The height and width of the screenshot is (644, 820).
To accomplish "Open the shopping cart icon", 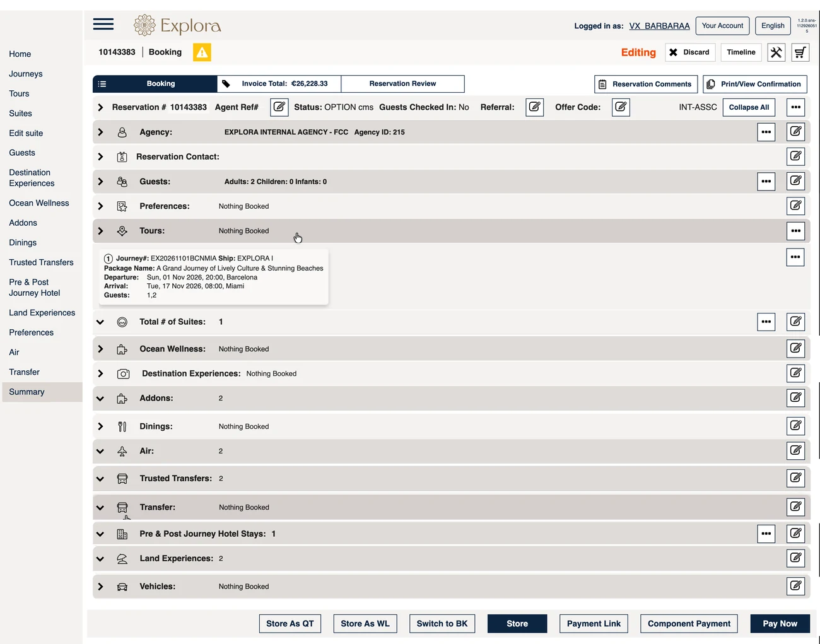I will (800, 52).
